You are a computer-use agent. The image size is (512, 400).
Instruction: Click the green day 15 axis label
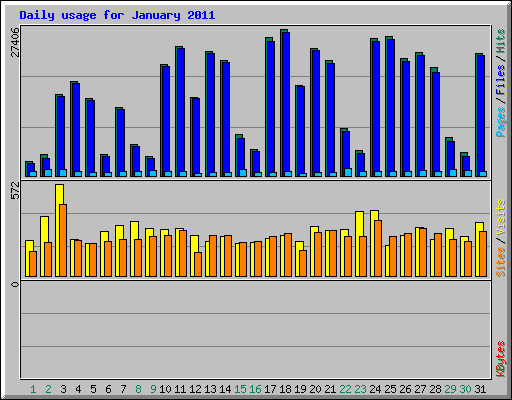click(240, 389)
